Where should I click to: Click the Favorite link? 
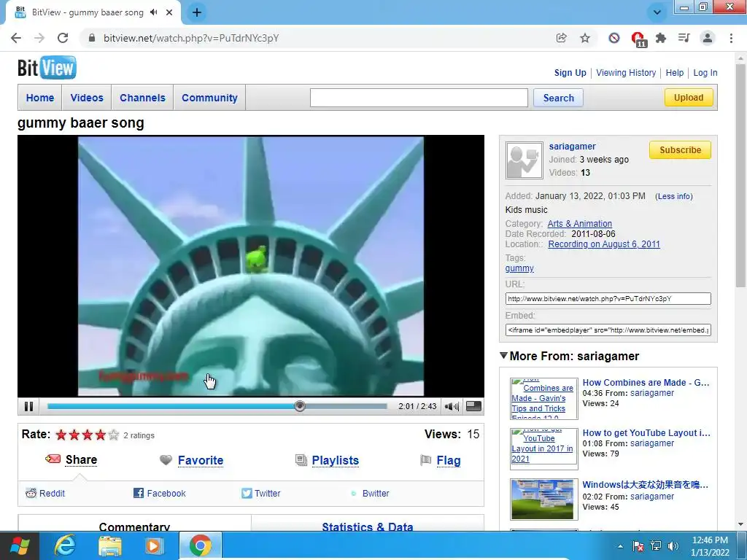(x=201, y=461)
